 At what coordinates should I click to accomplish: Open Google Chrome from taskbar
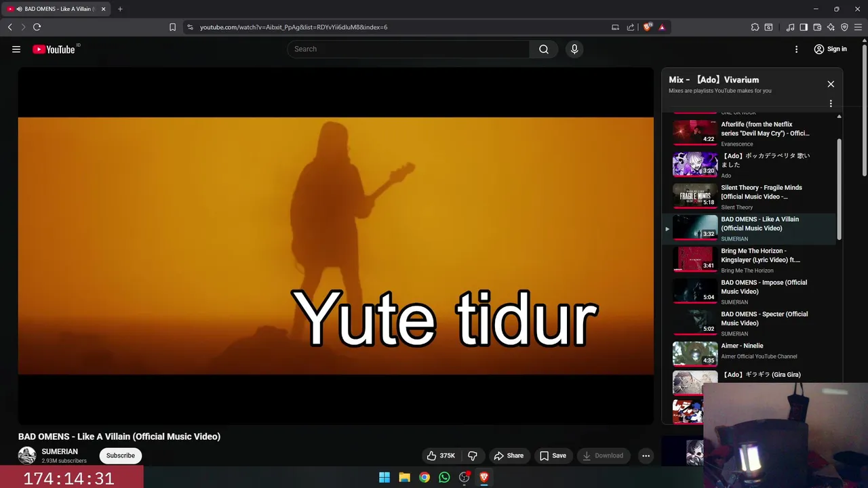pyautogui.click(x=425, y=477)
